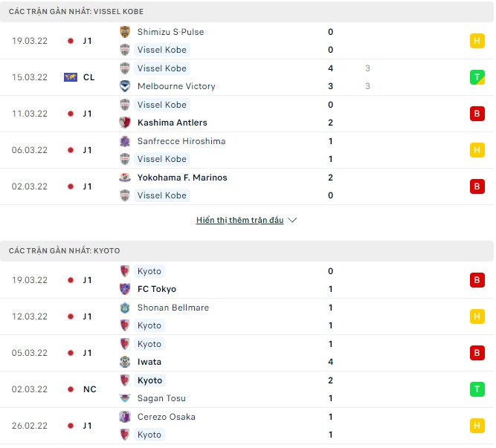496x448 pixels.
Task: Open the 'Hiển thị thêm trận đấu' link
Action: coord(239,221)
